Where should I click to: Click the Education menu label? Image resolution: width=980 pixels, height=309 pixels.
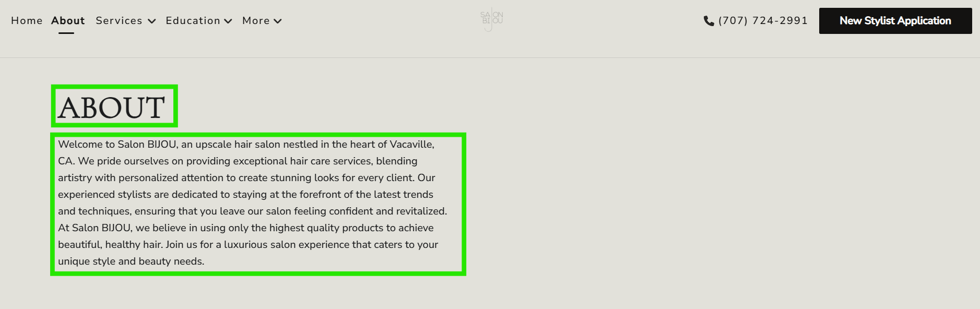click(x=193, y=21)
